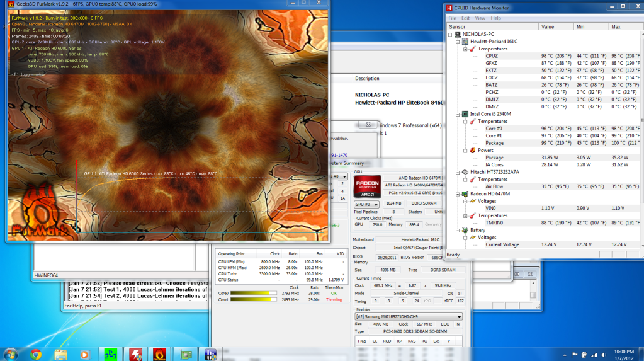Viewport: 644px width, 361px height.
Task: Open the Samsung memory module dropdown
Action: 409,317
